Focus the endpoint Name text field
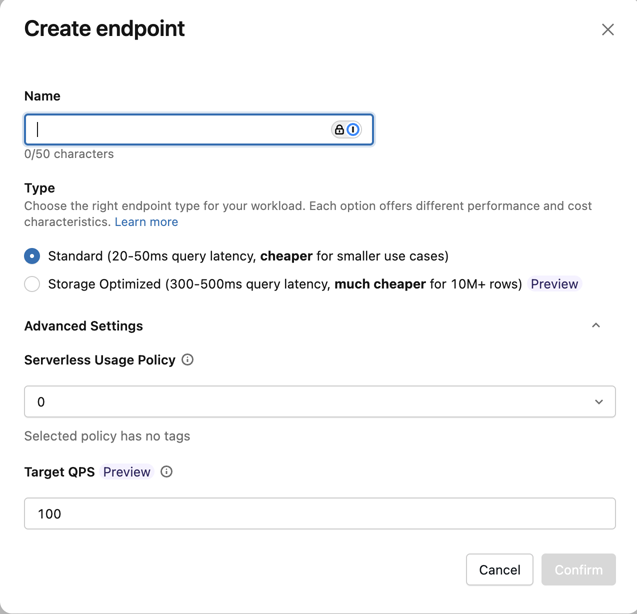 click(199, 130)
